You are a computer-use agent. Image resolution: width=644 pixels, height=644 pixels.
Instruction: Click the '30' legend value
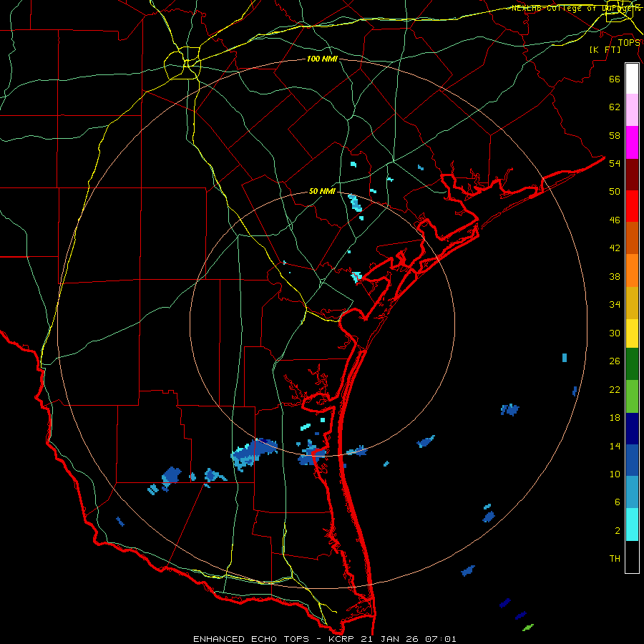[x=615, y=333]
